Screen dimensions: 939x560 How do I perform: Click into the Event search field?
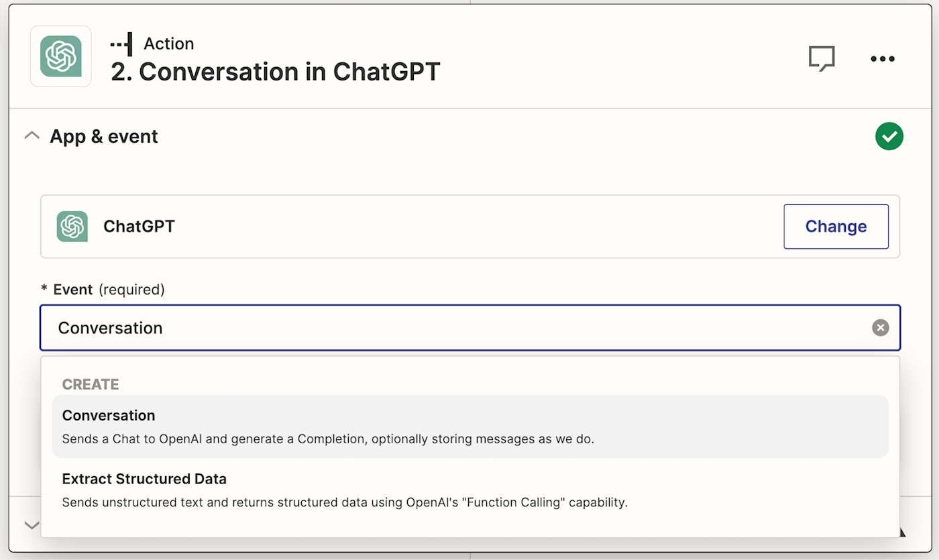(469, 328)
